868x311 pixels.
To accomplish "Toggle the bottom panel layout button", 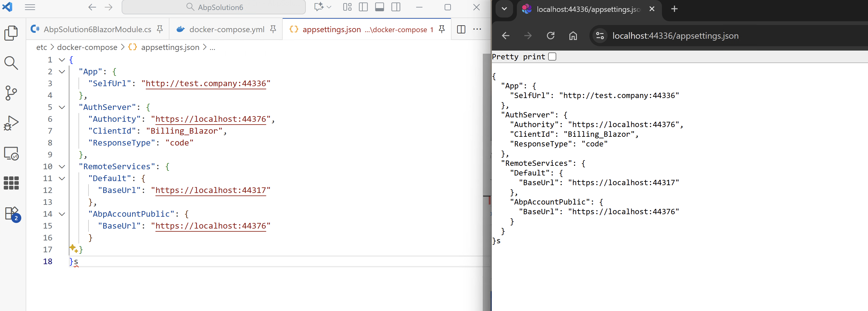I will pos(379,7).
